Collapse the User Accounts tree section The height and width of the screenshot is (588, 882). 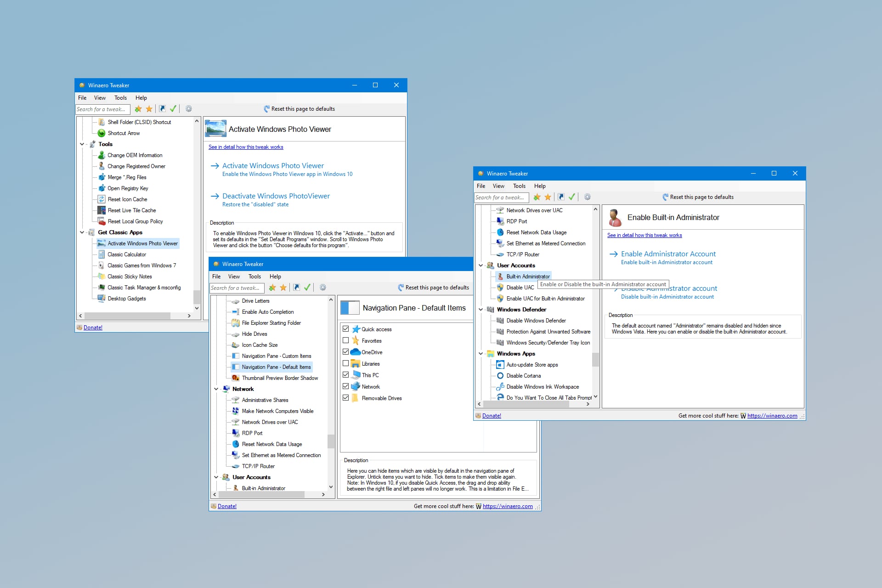481,265
